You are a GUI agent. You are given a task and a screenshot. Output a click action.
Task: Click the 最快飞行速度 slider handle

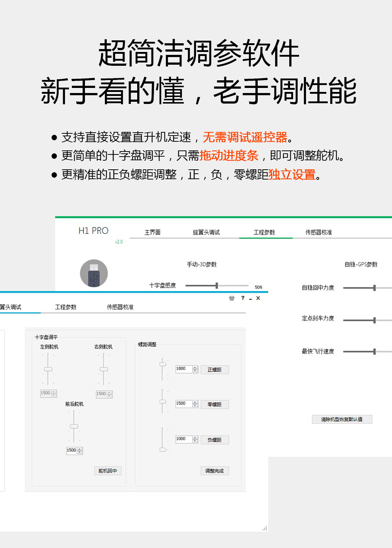pyautogui.click(x=374, y=351)
